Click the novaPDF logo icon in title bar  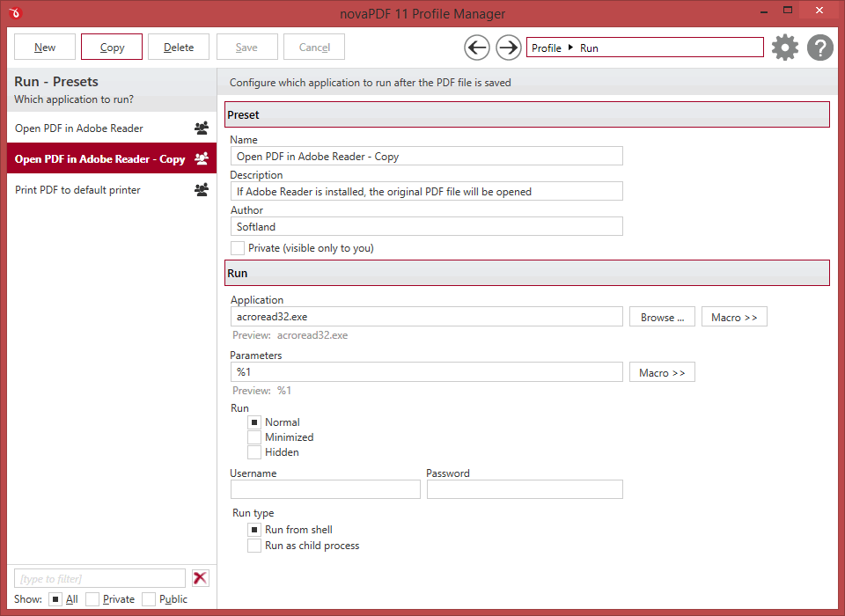click(15, 13)
